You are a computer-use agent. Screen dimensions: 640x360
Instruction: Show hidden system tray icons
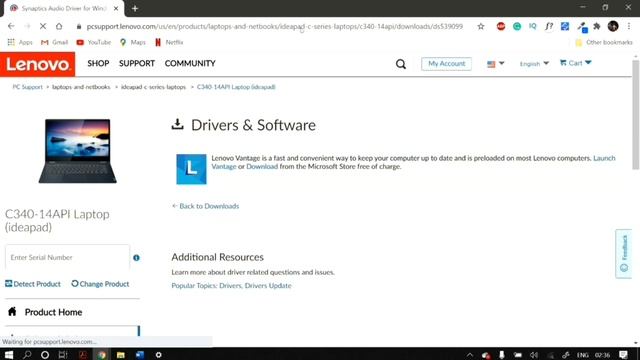[470, 355]
